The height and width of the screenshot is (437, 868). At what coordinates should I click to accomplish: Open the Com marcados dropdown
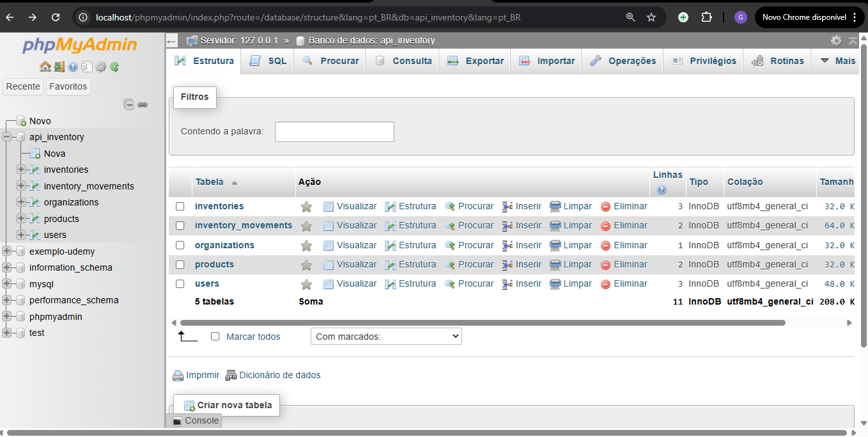tap(385, 336)
